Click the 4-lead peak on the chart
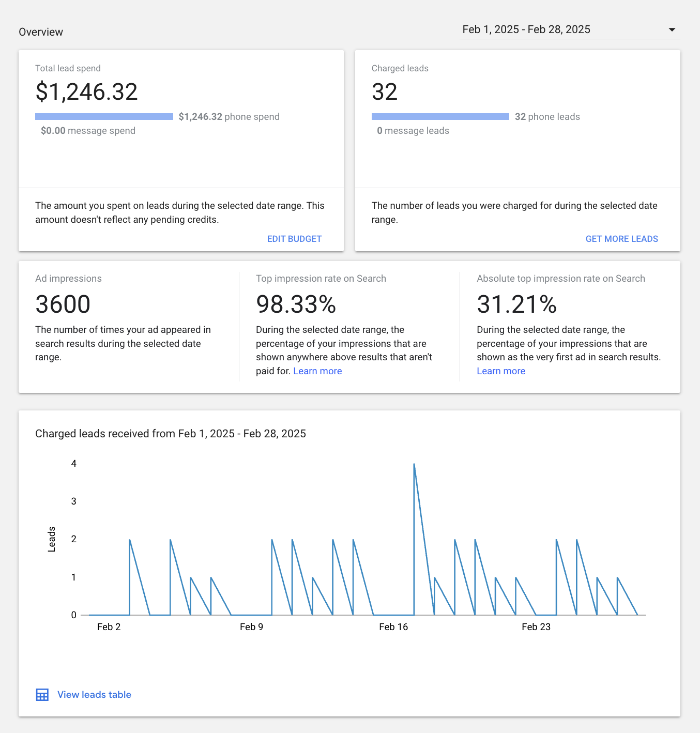This screenshot has width=700, height=733. click(x=414, y=465)
